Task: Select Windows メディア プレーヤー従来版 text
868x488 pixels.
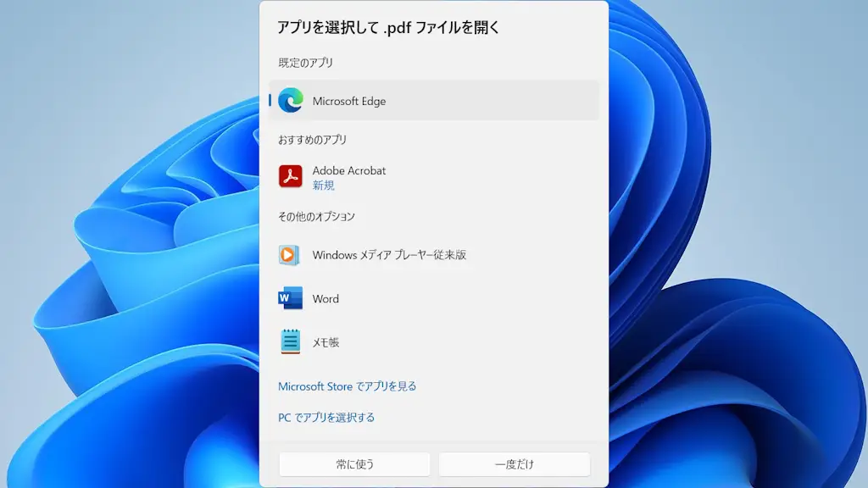Action: tap(389, 255)
